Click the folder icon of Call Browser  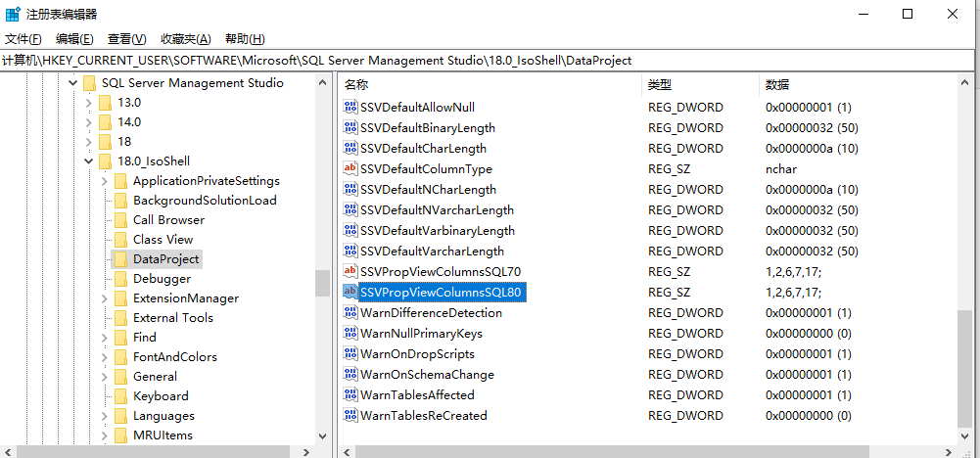pos(120,220)
